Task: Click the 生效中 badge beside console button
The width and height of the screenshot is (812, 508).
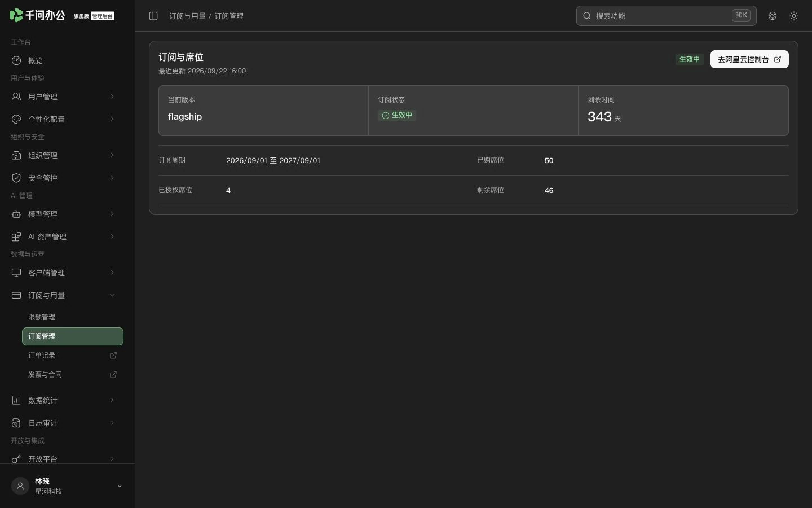Action: (690, 59)
